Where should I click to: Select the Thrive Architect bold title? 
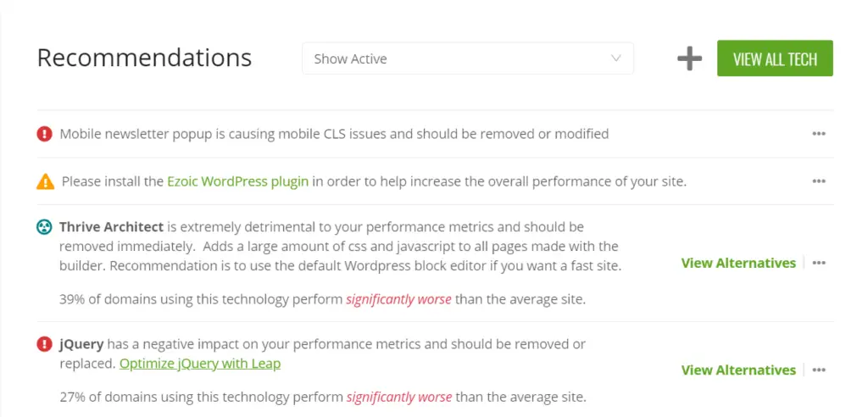click(111, 226)
